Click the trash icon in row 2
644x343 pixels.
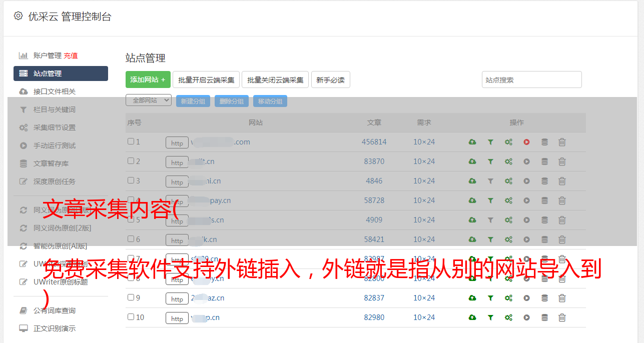tap(562, 161)
